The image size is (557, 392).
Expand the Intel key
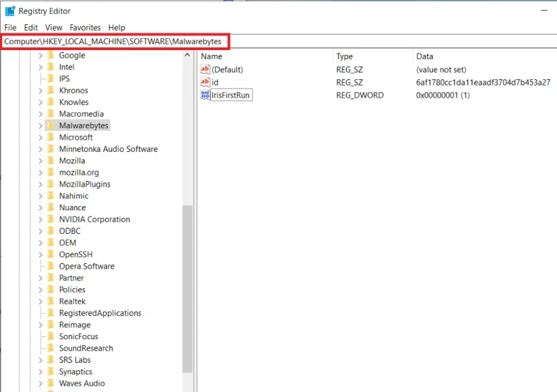click(x=40, y=67)
